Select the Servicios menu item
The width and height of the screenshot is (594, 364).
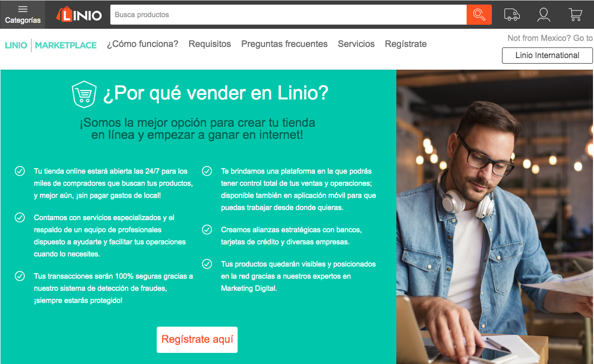(x=356, y=44)
